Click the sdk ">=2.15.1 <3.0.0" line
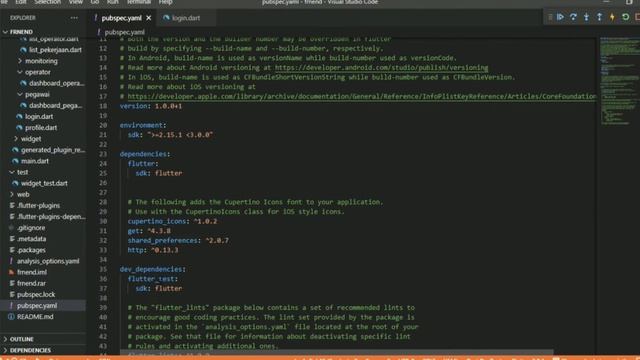 tap(170, 135)
